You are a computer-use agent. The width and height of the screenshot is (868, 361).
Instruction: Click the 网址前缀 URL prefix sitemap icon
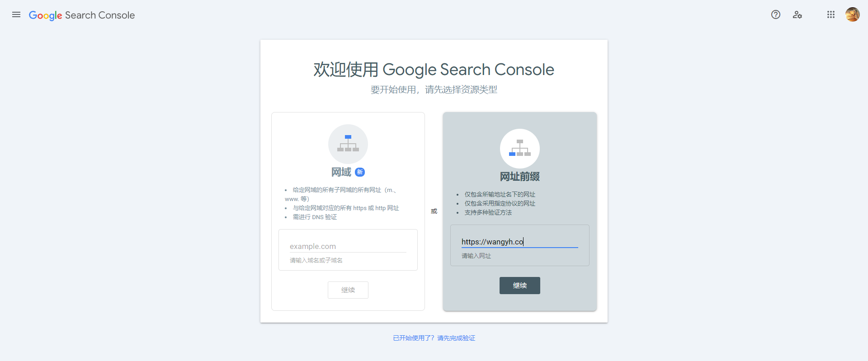pyautogui.click(x=520, y=149)
